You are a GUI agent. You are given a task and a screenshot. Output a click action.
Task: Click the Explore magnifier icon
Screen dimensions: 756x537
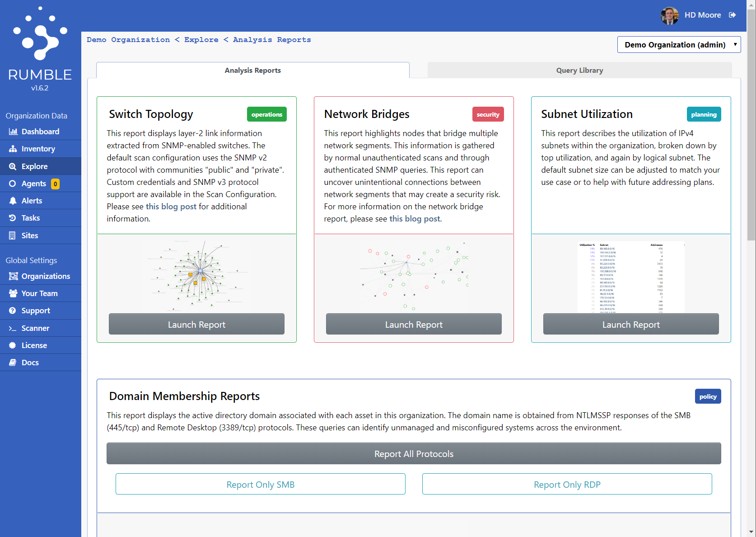point(13,166)
